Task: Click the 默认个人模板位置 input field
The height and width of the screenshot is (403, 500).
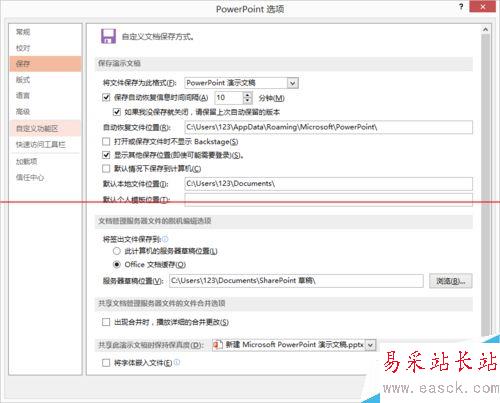Action: pyautogui.click(x=328, y=200)
